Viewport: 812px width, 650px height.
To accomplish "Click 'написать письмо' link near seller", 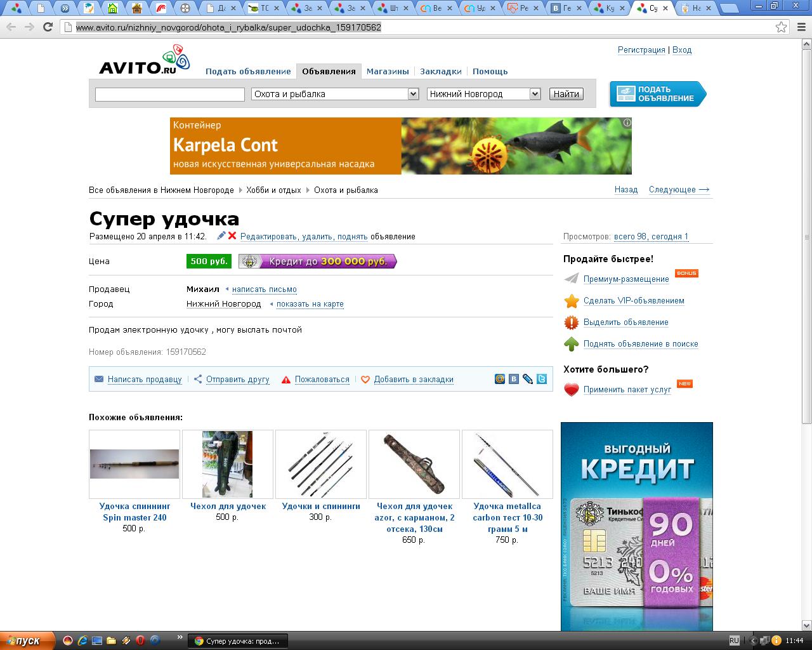I will [265, 289].
